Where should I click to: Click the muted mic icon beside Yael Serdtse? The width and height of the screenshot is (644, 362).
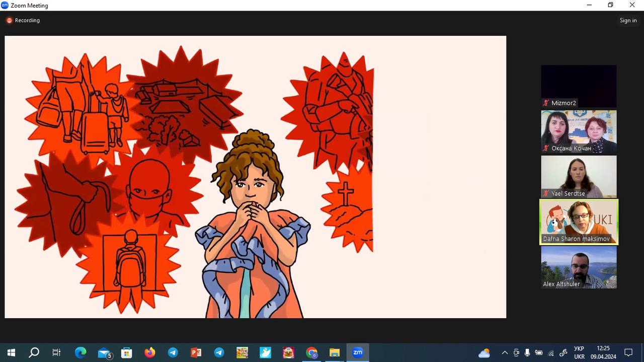(x=546, y=193)
